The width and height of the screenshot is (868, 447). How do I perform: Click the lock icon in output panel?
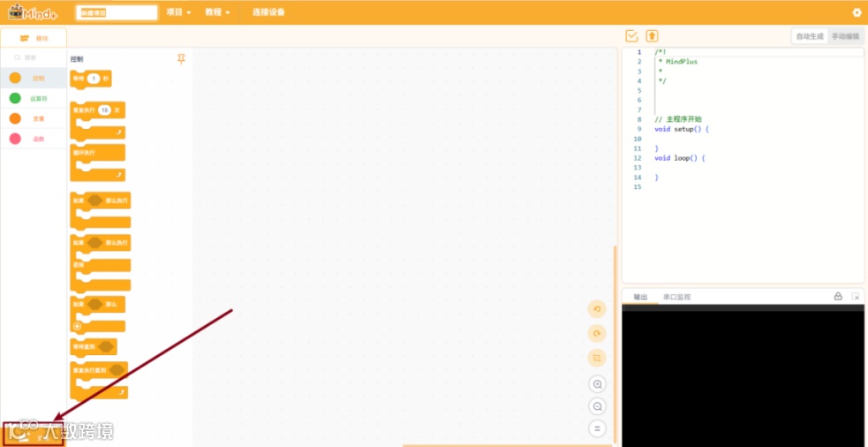[838, 296]
